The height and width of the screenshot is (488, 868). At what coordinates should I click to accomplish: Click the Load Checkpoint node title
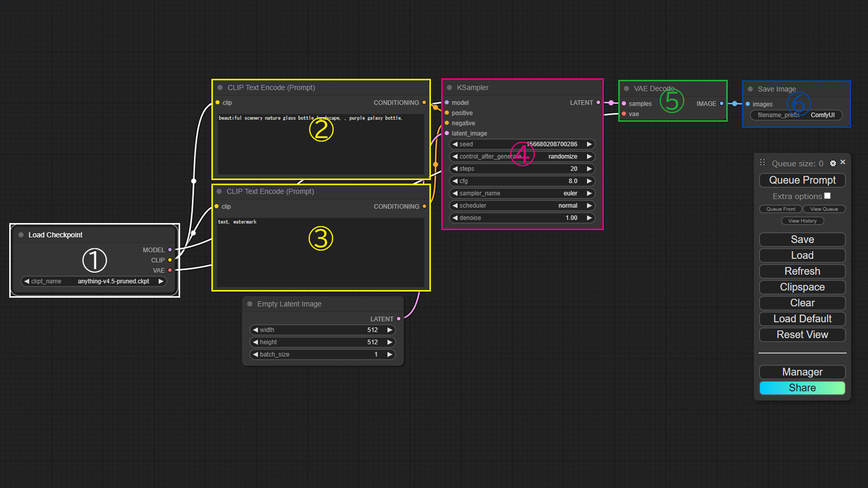pos(55,235)
